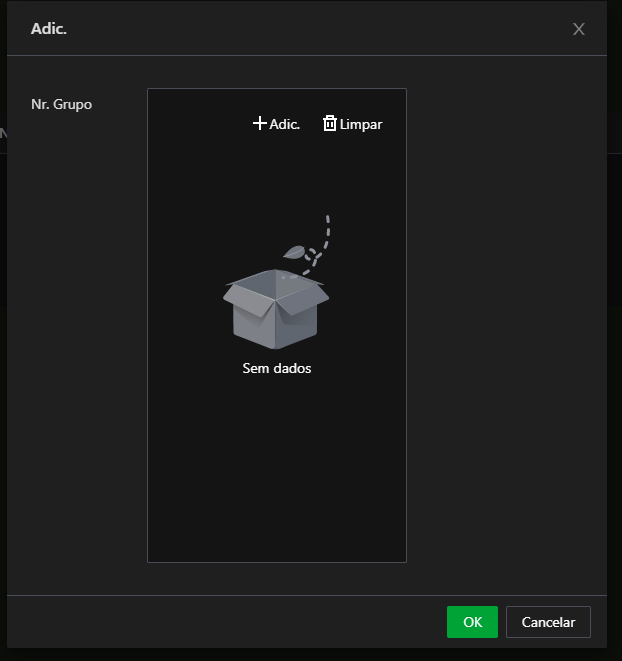Click the 'Sem dados' message text
Viewport: 622px width, 661px height.
point(277,368)
